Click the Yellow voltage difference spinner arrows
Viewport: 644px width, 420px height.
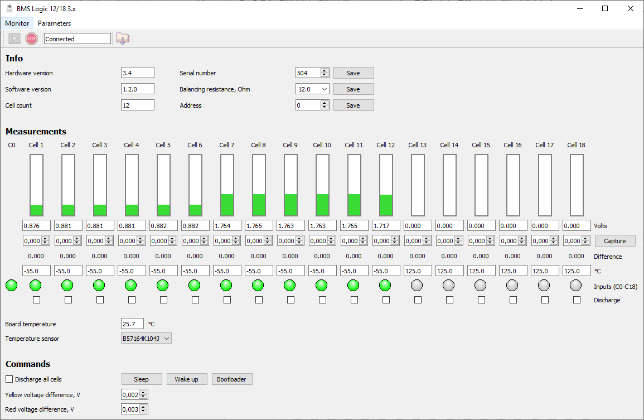click(143, 395)
